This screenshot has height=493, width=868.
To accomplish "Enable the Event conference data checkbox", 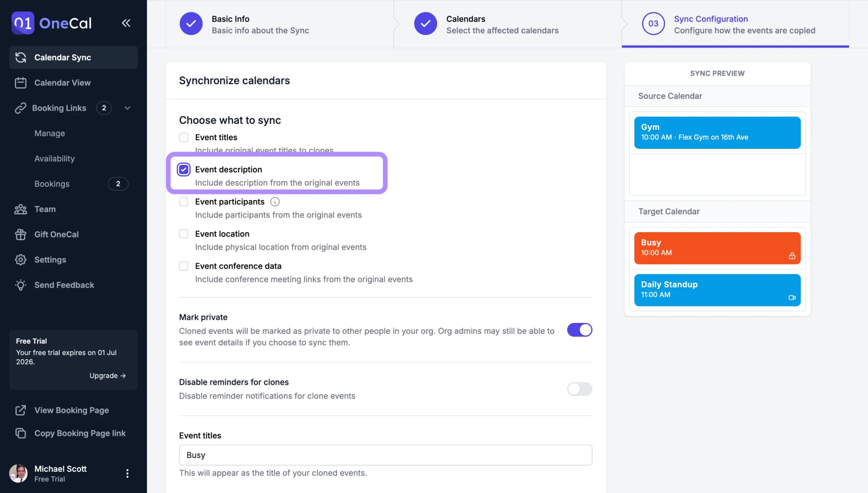I will tap(184, 266).
